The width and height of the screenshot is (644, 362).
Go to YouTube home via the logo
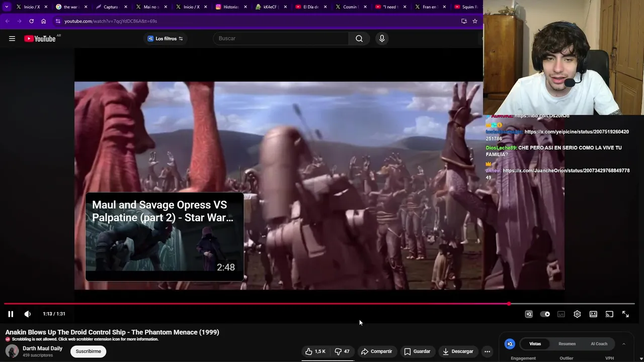[40, 39]
